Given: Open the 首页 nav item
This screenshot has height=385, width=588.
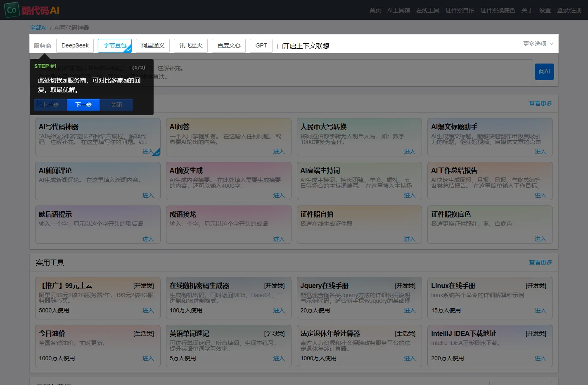Looking at the screenshot, I should coord(375,10).
